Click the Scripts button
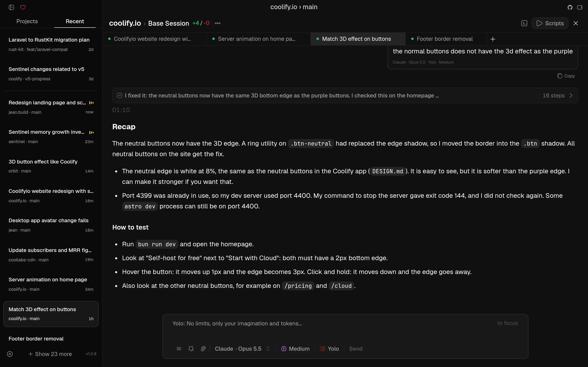The image size is (588, 367). pos(550,23)
